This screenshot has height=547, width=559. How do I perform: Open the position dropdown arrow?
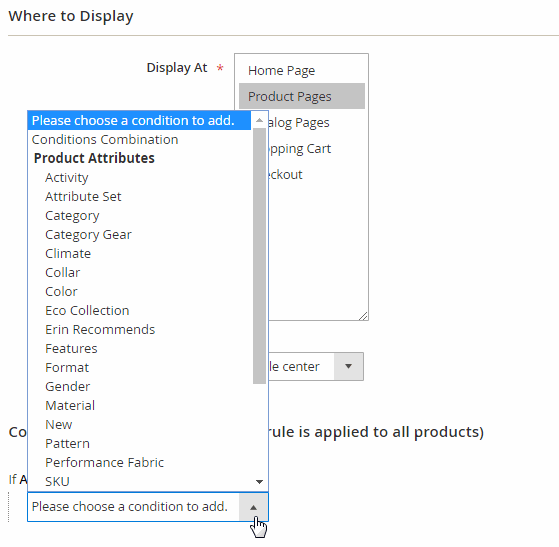[x=349, y=367]
